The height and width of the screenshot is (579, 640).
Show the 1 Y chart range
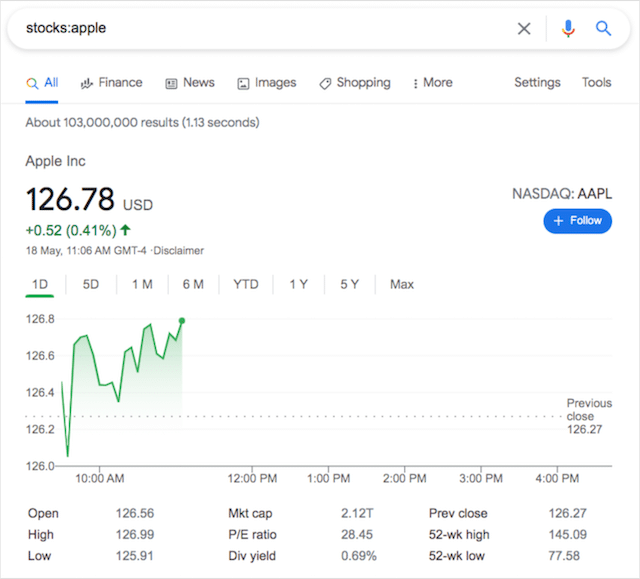(x=298, y=284)
